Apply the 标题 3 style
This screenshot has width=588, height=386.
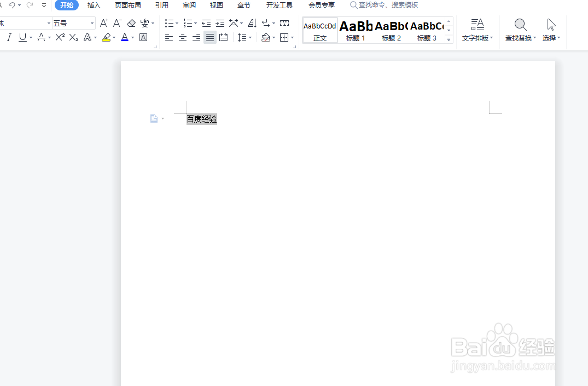click(427, 31)
